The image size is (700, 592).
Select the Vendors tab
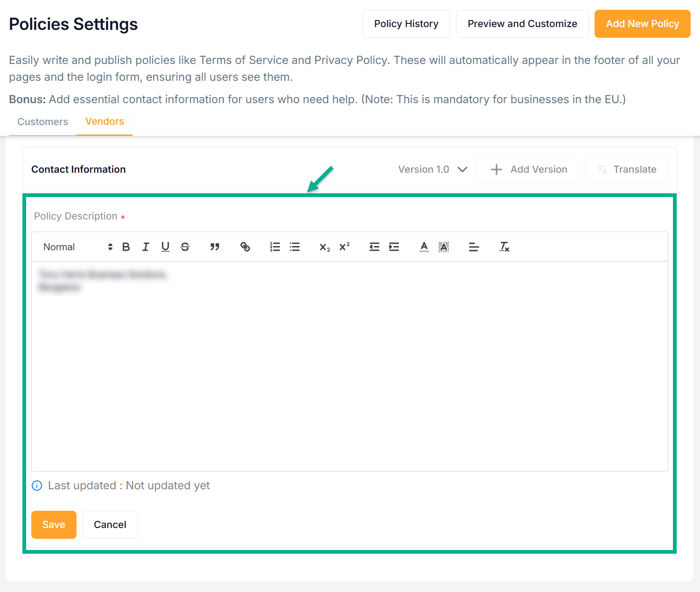105,121
